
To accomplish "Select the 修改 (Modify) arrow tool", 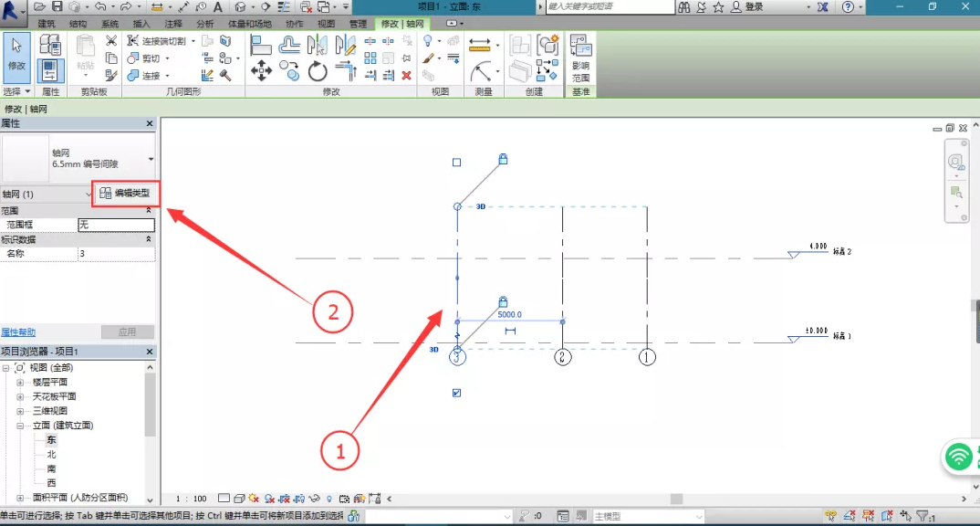I will (x=16, y=58).
